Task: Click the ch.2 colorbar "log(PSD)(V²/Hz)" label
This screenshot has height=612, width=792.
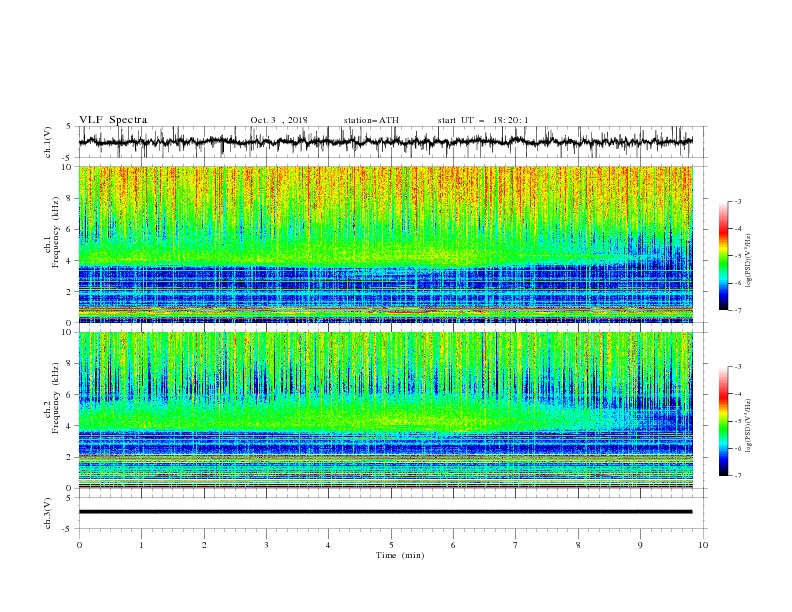Action: click(x=749, y=425)
